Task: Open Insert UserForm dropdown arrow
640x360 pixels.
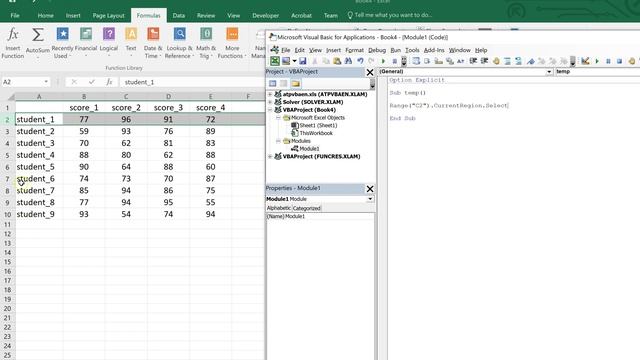Action: pos(294,61)
